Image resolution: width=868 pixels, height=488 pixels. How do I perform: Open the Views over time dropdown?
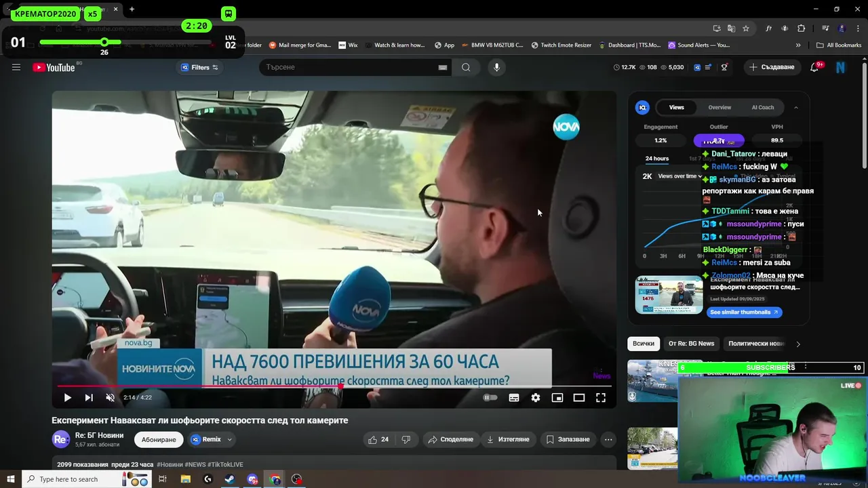click(x=679, y=176)
